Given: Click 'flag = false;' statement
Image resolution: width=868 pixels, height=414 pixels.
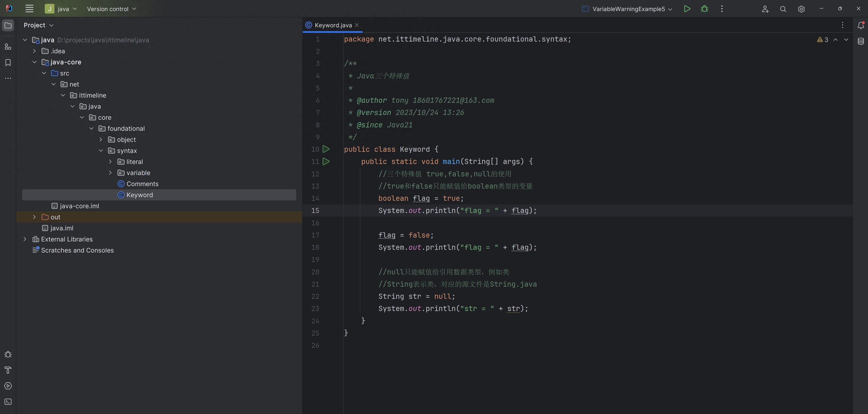Looking at the screenshot, I should tap(406, 235).
